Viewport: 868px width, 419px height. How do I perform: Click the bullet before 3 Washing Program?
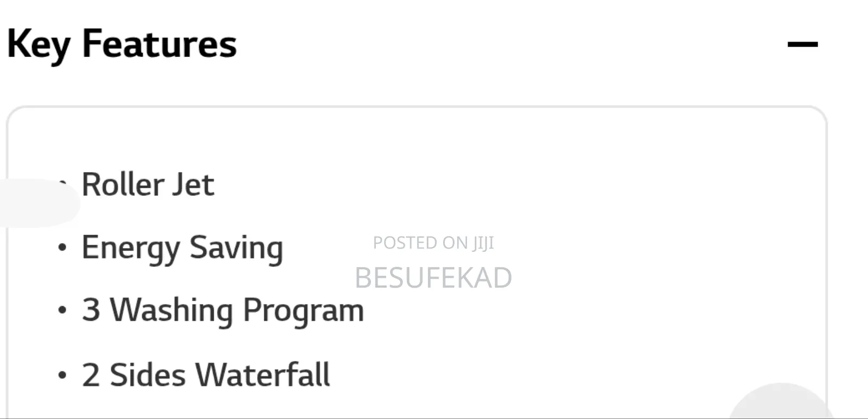click(x=62, y=310)
